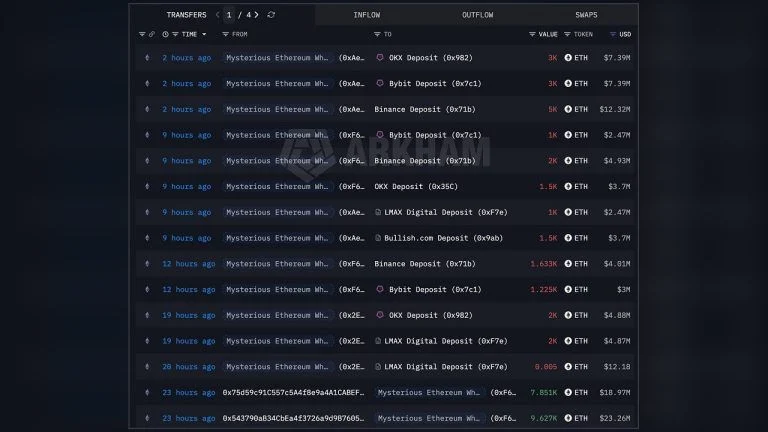
Task: Filter by the Token column
Action: [x=567, y=34]
